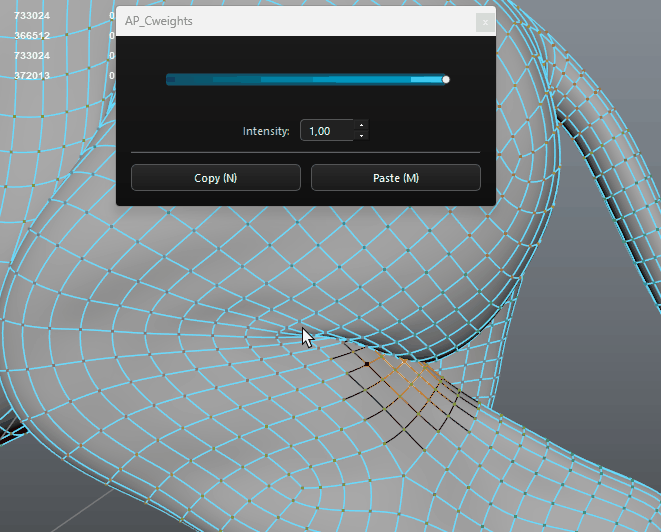Close the AP_Cweights window

pyautogui.click(x=485, y=22)
